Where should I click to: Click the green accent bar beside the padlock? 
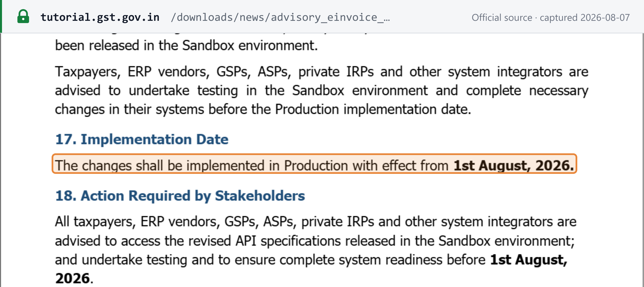pyautogui.click(x=1, y=17)
